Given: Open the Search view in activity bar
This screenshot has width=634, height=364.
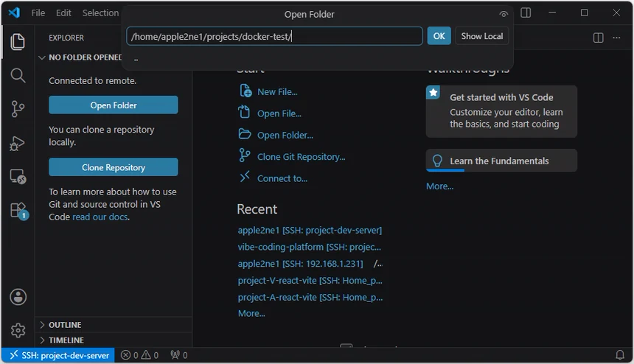Looking at the screenshot, I should point(18,75).
